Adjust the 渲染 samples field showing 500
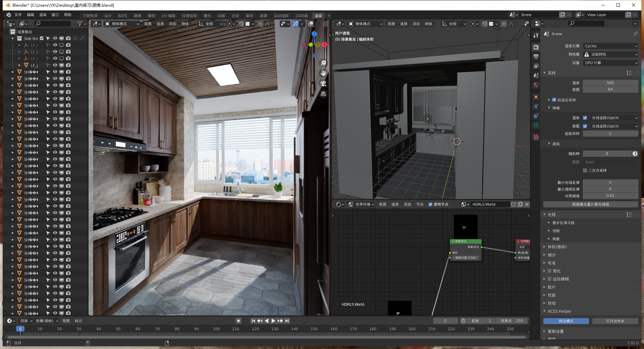Image resolution: width=644 pixels, height=349 pixels. [610, 83]
